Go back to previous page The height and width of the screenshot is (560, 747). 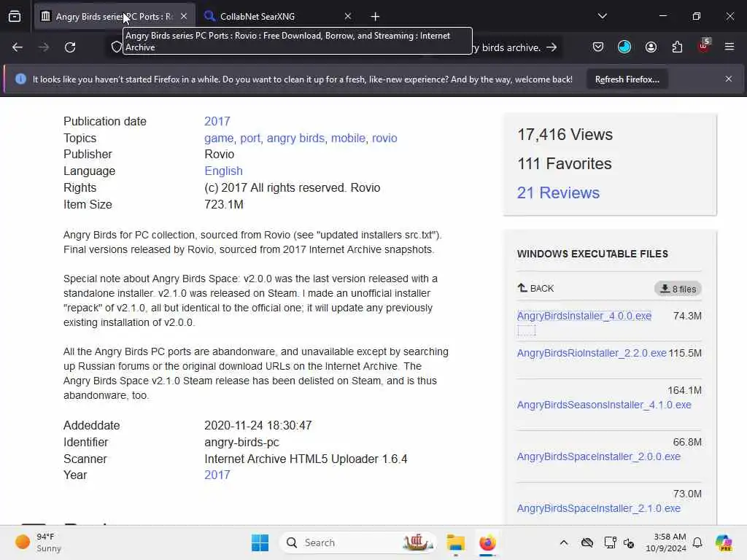pyautogui.click(x=18, y=47)
